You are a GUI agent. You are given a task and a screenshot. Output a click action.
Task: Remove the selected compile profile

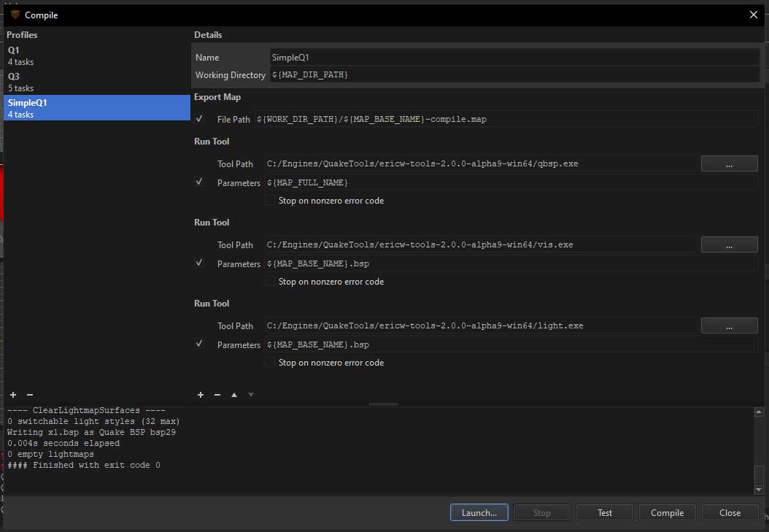tap(30, 395)
